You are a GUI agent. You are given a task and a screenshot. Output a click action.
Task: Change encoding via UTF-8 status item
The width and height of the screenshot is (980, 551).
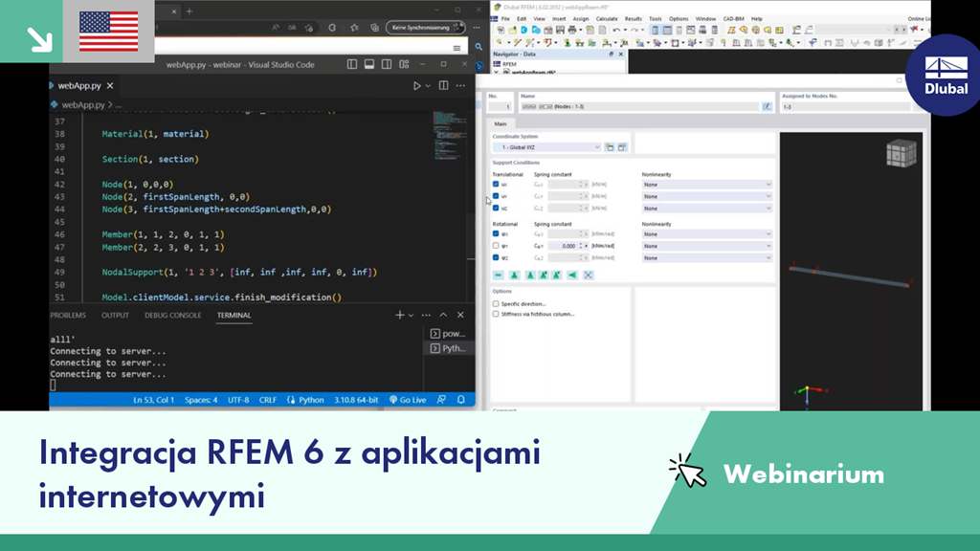[238, 400]
